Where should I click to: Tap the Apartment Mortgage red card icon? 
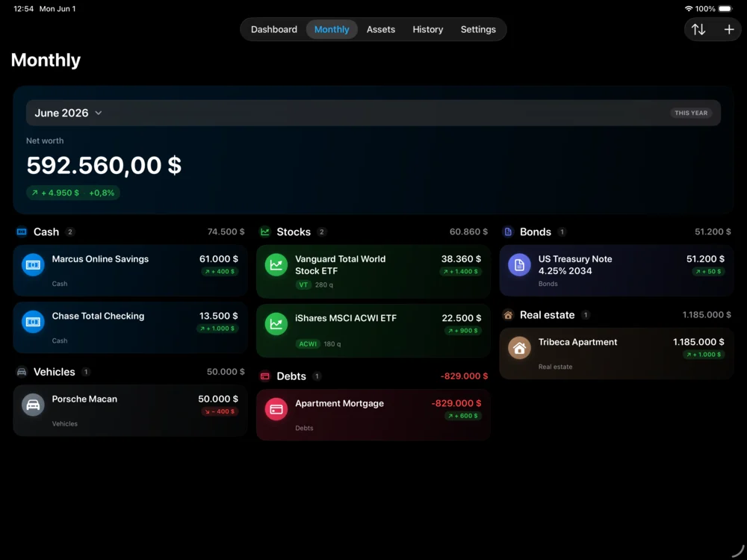[x=276, y=409]
